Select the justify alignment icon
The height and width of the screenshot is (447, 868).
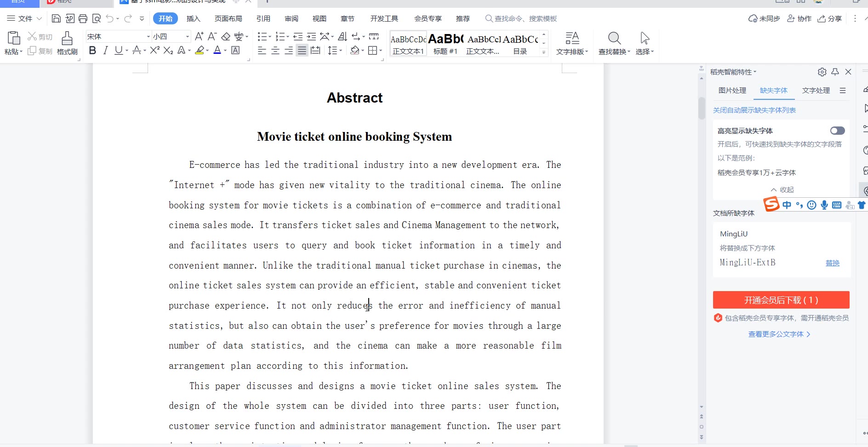(x=302, y=51)
